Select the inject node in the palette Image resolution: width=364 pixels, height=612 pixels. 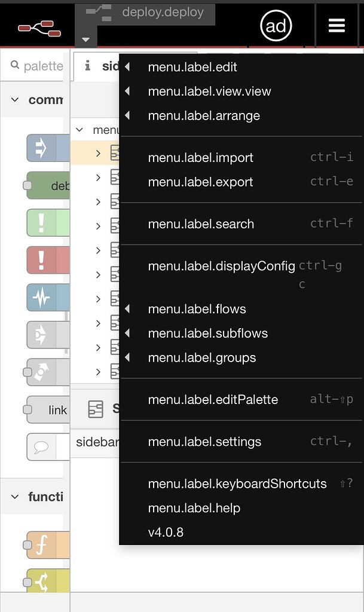[x=47, y=148]
